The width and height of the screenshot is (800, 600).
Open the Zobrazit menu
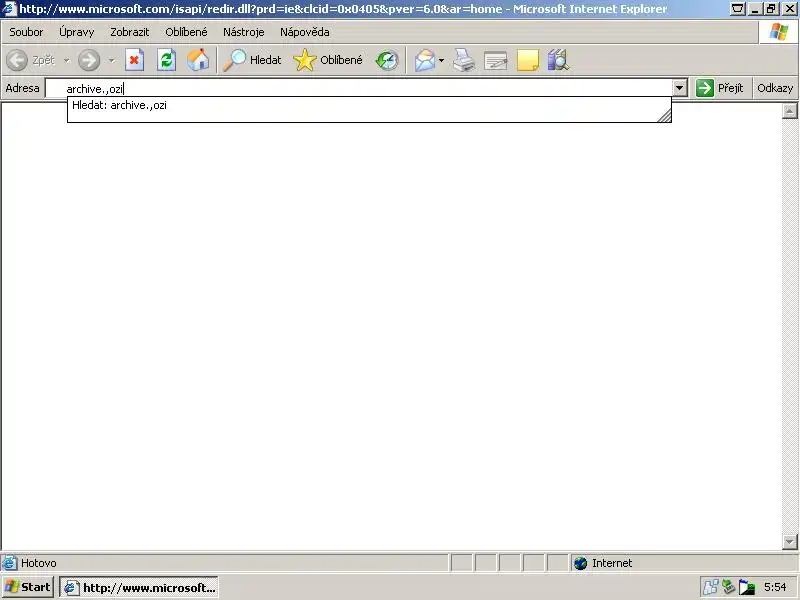(130, 32)
